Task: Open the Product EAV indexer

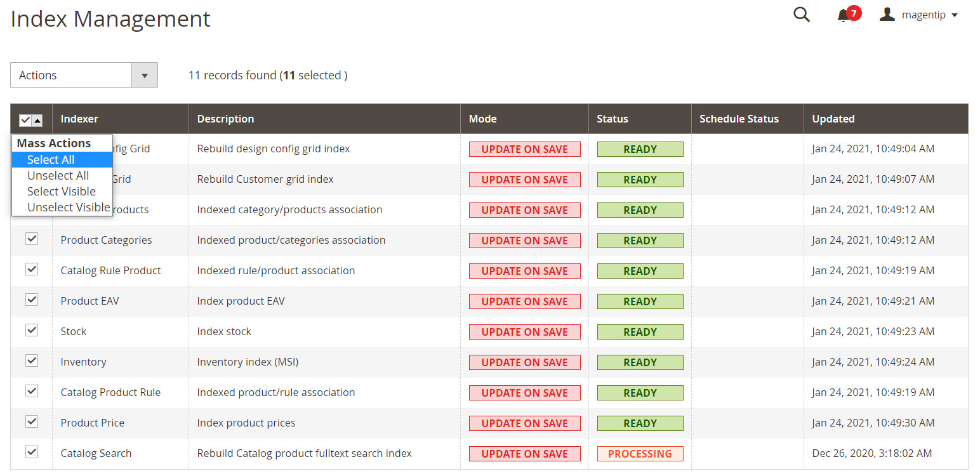Action: click(89, 300)
